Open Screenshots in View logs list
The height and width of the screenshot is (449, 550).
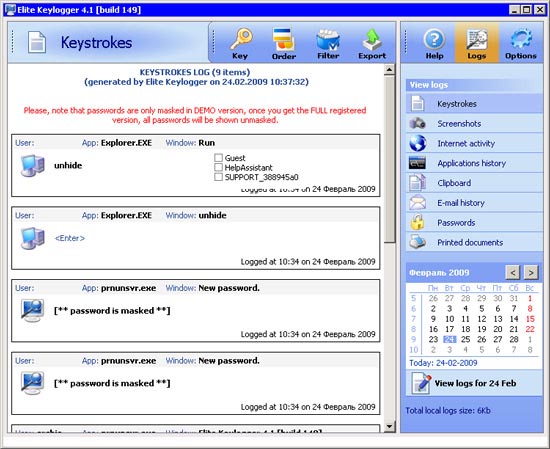tap(474, 123)
